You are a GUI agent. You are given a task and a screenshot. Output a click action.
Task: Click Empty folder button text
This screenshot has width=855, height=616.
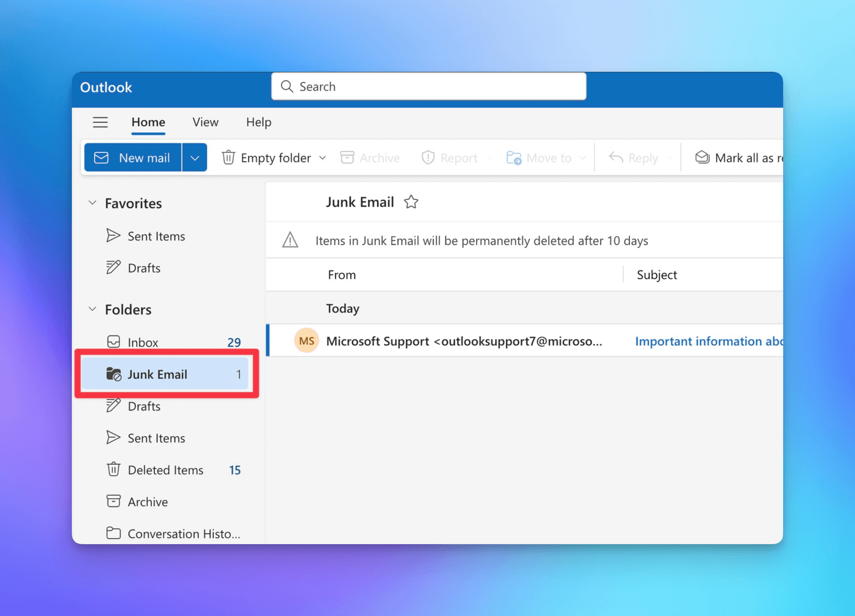[x=276, y=158]
